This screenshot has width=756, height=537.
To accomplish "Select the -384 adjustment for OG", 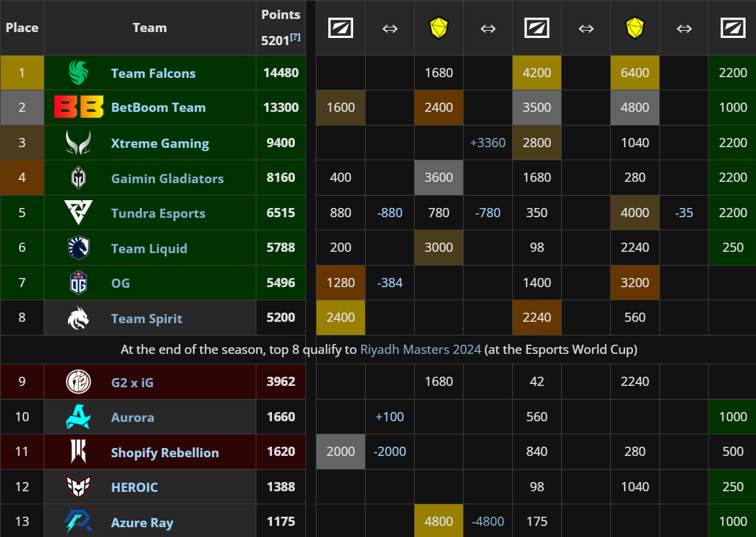I will pos(390,283).
